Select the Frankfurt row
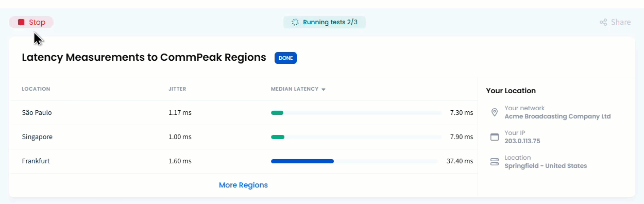 (244, 161)
